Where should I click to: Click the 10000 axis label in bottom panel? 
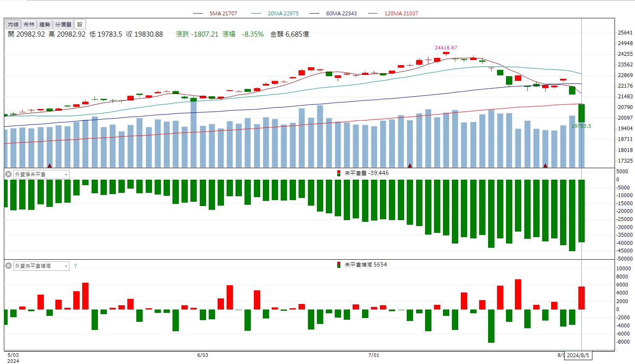pos(624,269)
